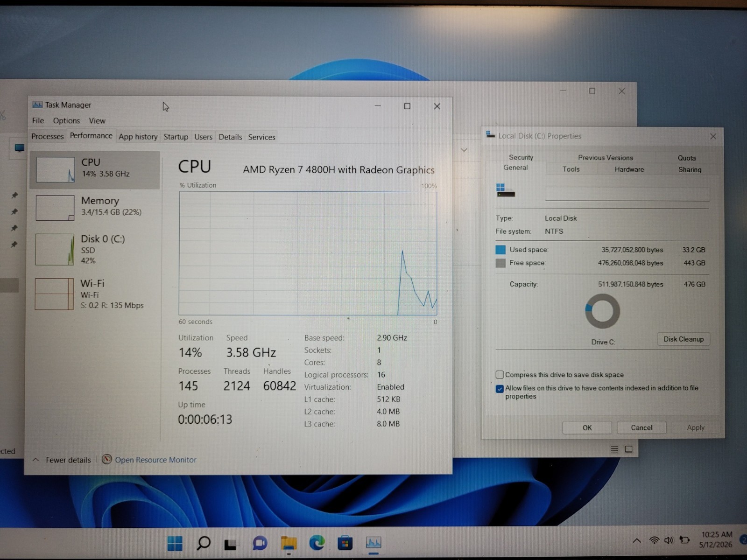Open taskbar Search magnifier

point(204,543)
